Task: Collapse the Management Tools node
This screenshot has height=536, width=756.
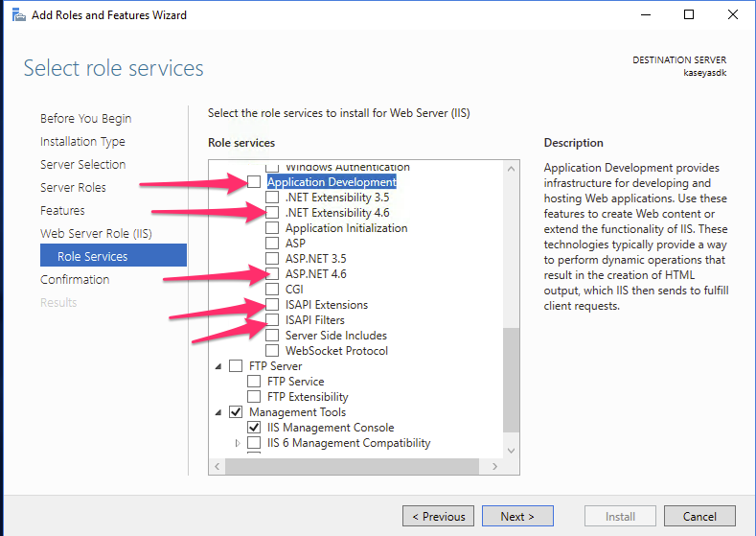Action: (x=218, y=412)
